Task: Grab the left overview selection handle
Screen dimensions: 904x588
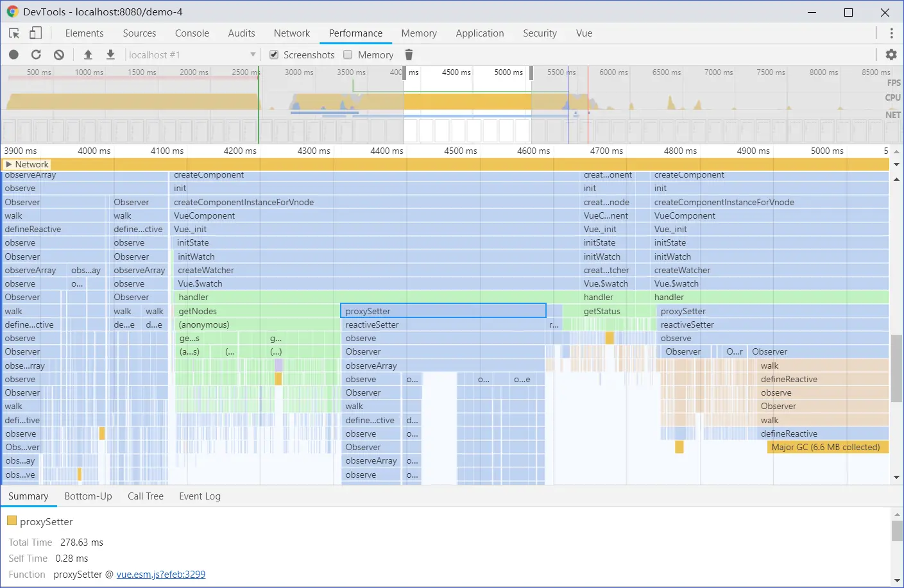Action: (404, 73)
